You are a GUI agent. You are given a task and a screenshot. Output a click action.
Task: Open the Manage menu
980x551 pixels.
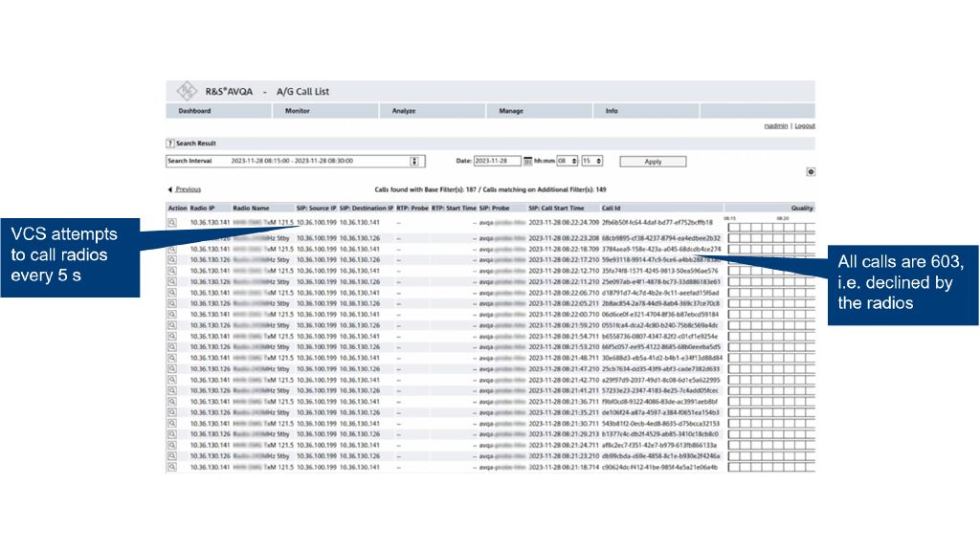511,111
